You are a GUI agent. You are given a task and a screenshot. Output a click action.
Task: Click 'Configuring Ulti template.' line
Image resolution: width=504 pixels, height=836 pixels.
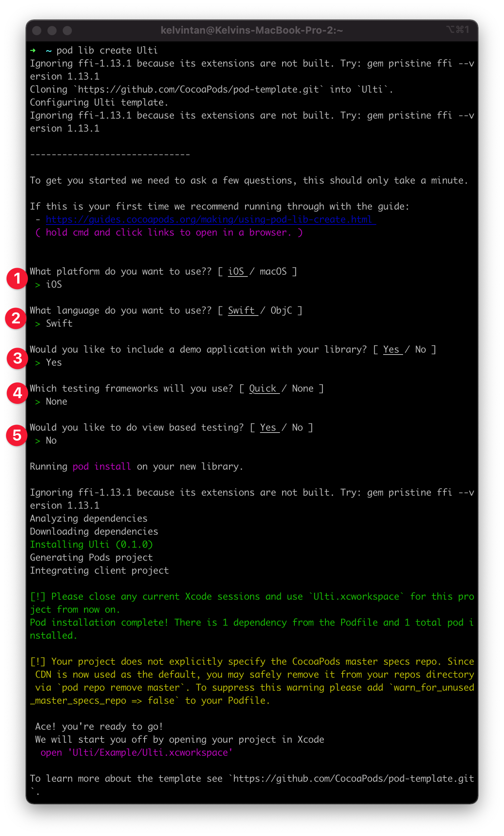tap(99, 102)
